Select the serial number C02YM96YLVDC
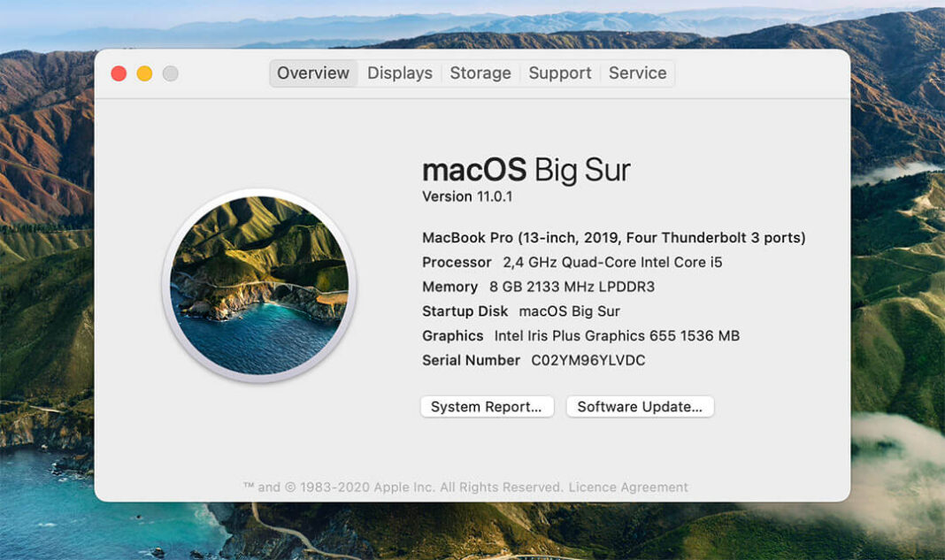Screen dimensions: 945x560 click(587, 360)
